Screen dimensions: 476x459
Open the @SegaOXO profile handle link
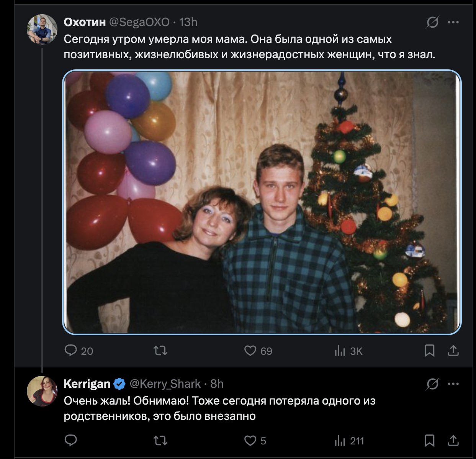[139, 22]
